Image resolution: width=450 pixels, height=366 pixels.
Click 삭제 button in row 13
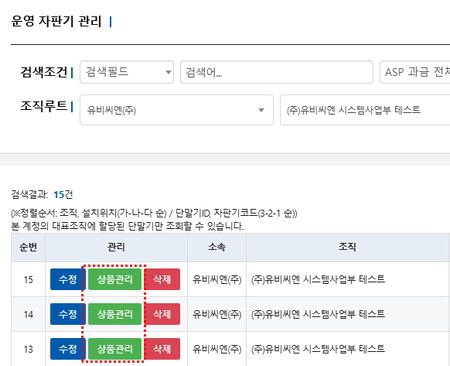[162, 349]
